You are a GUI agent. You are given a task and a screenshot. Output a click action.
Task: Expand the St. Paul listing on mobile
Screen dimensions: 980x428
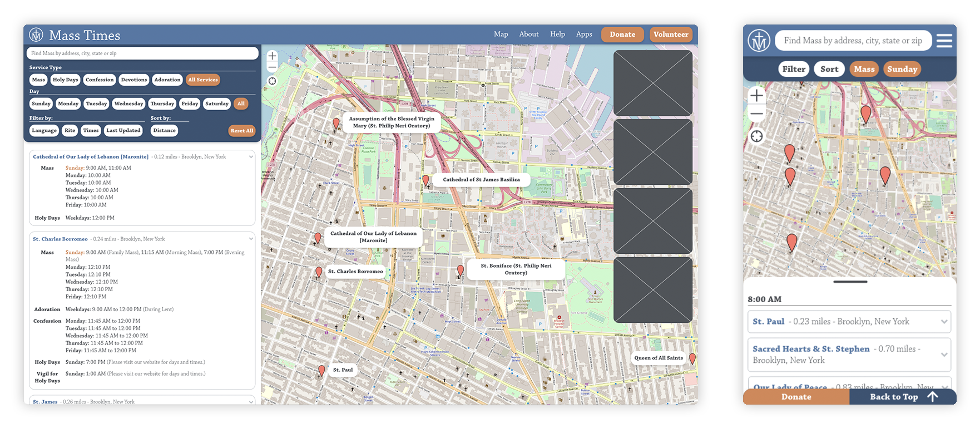(x=943, y=322)
